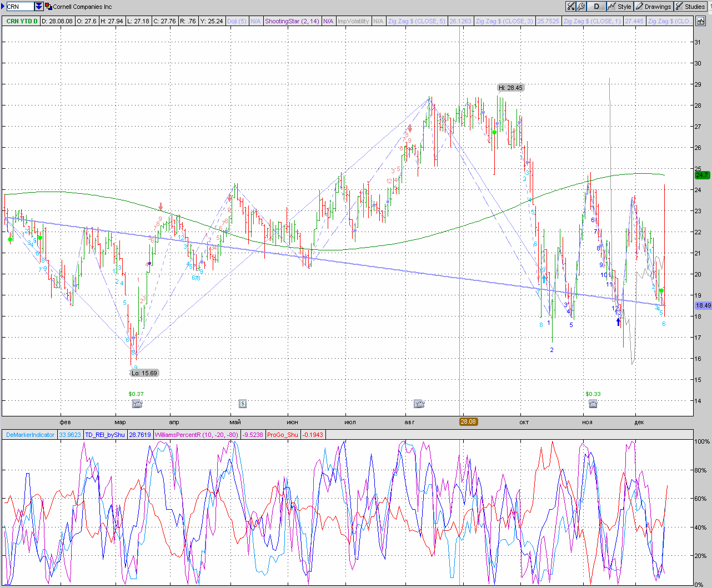Click the dollar dividend icon in May
Image resolution: width=712 pixels, height=588 pixels.
(242, 404)
